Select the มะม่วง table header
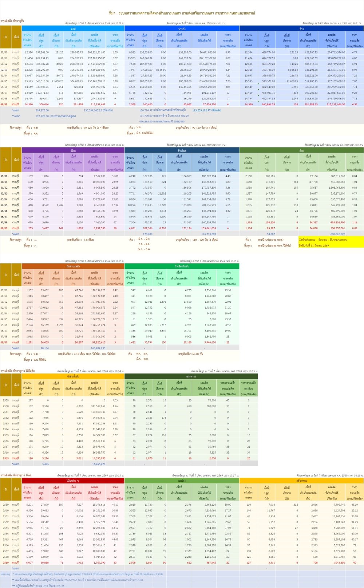 182,481
